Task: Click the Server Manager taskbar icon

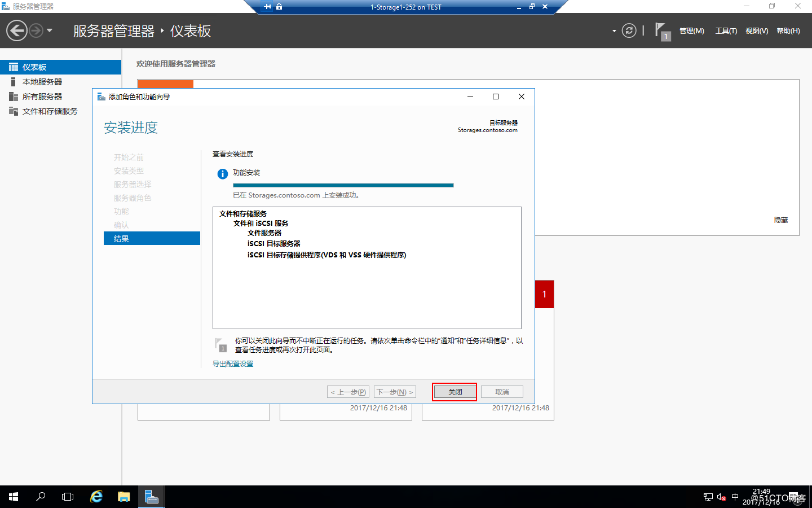Action: (x=152, y=497)
